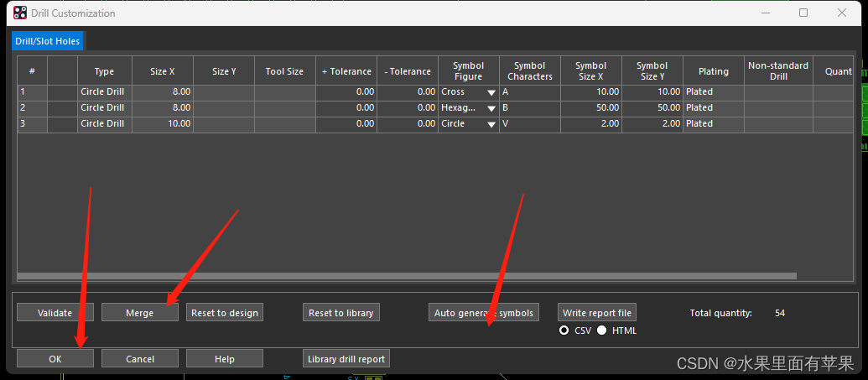Image resolution: width=868 pixels, height=380 pixels.
Task: Open the Library drill report
Action: point(346,359)
